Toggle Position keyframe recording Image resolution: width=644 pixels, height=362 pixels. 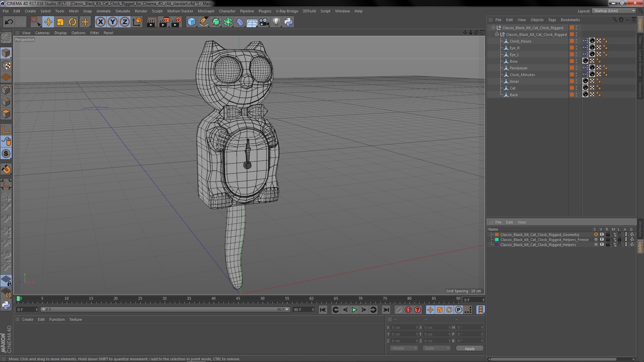click(x=430, y=310)
